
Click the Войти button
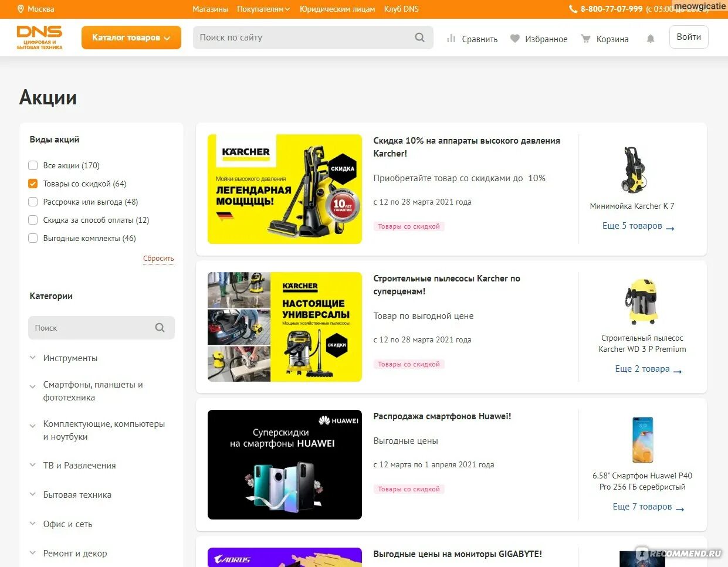coord(689,37)
